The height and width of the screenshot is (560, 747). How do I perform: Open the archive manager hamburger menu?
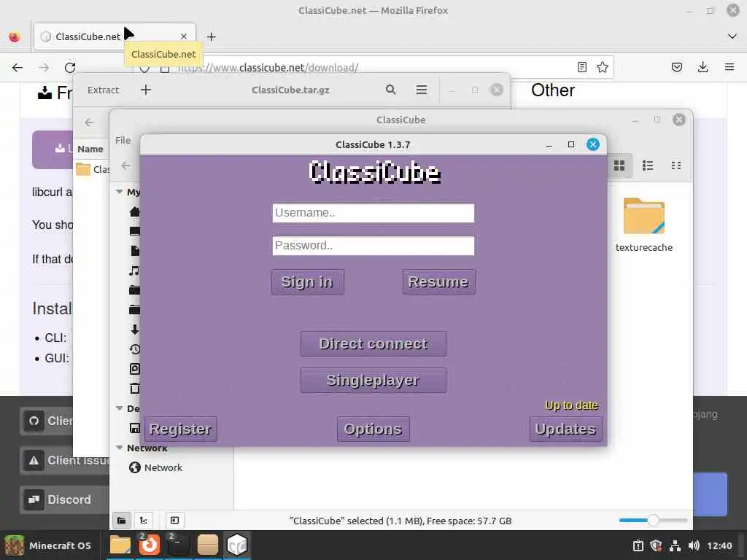(x=421, y=90)
